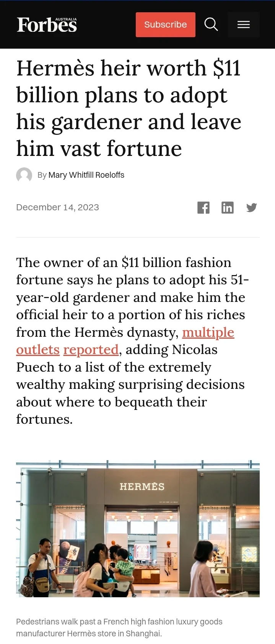Share the article via Twitter bird icon
Screen dimensions: 275x644
pyautogui.click(x=251, y=208)
